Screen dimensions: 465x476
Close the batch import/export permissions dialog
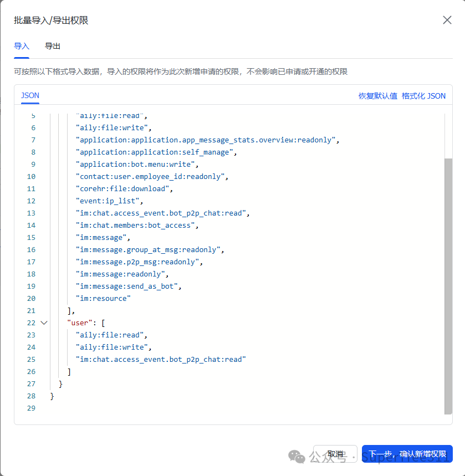coord(447,20)
